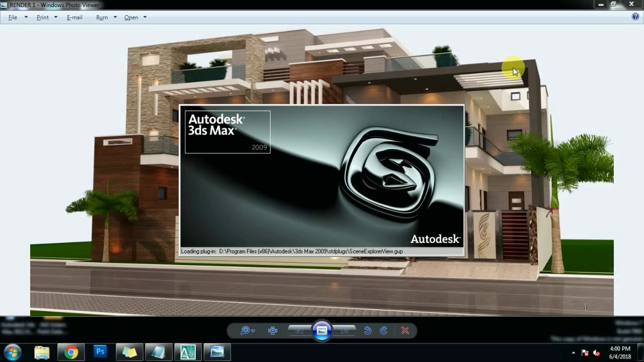The image size is (644, 362).
Task: Click the actual size fit button
Action: pos(273,330)
